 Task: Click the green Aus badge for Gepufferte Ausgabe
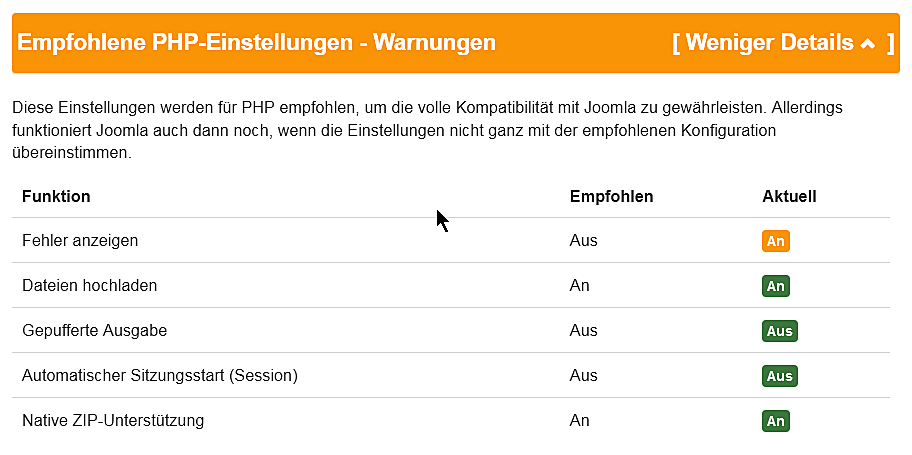(779, 331)
